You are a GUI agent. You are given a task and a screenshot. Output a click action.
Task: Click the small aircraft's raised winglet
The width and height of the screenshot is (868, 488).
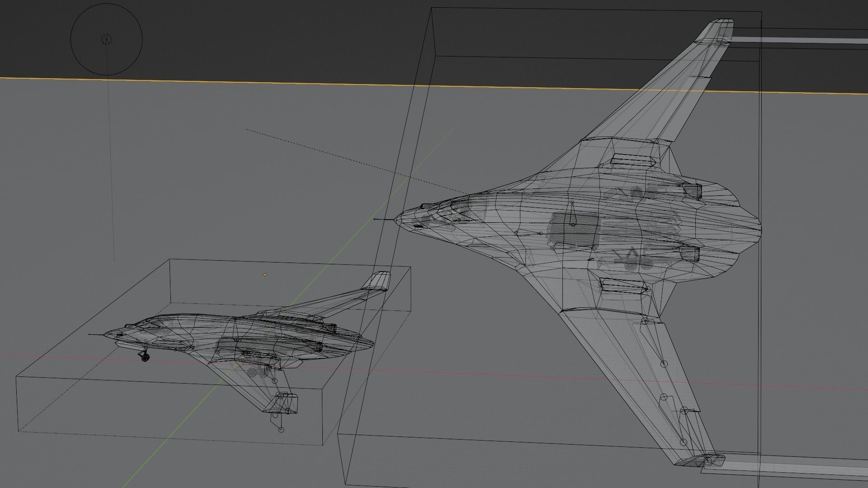tap(377, 281)
